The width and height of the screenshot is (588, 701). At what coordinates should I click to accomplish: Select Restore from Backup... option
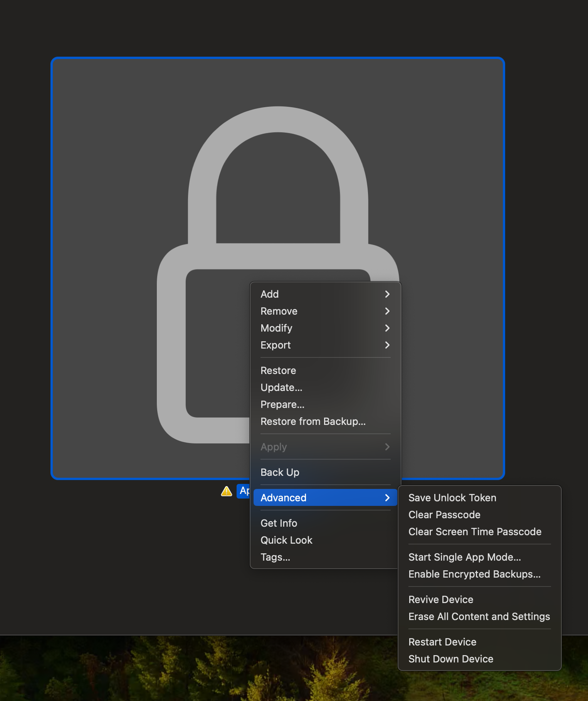325,421
